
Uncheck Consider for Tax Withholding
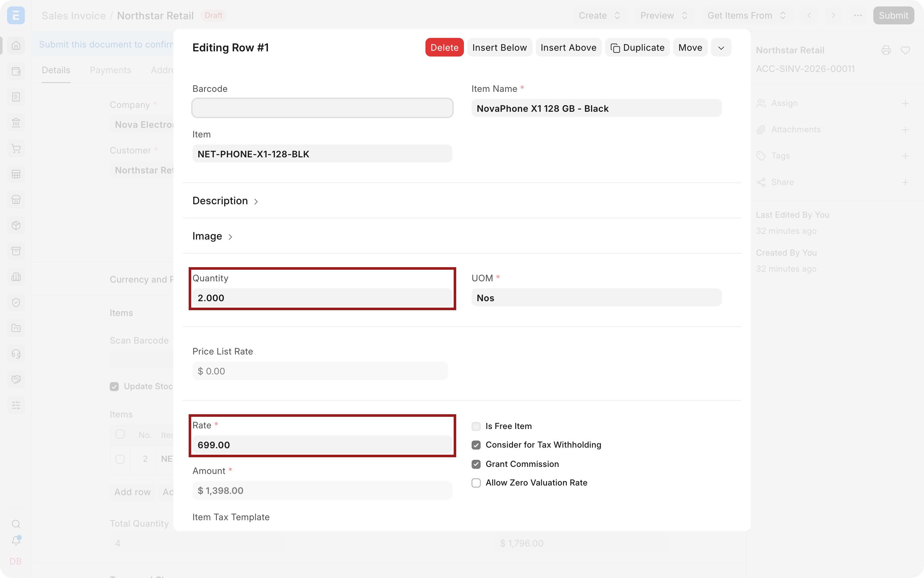pyautogui.click(x=476, y=445)
